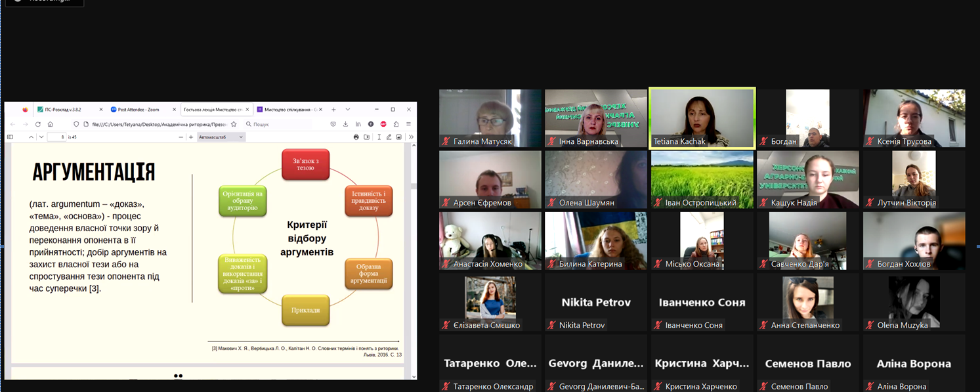Bookmark this page with the star
This screenshot has height=392, width=980.
coord(234,124)
